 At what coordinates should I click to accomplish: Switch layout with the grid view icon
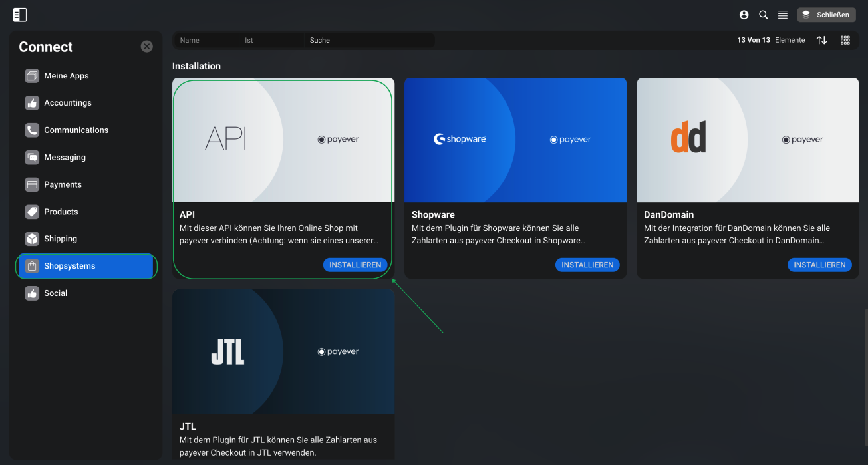click(x=845, y=40)
